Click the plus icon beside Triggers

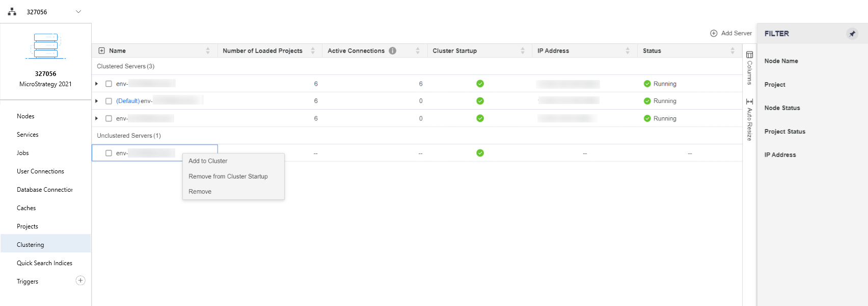pyautogui.click(x=80, y=280)
